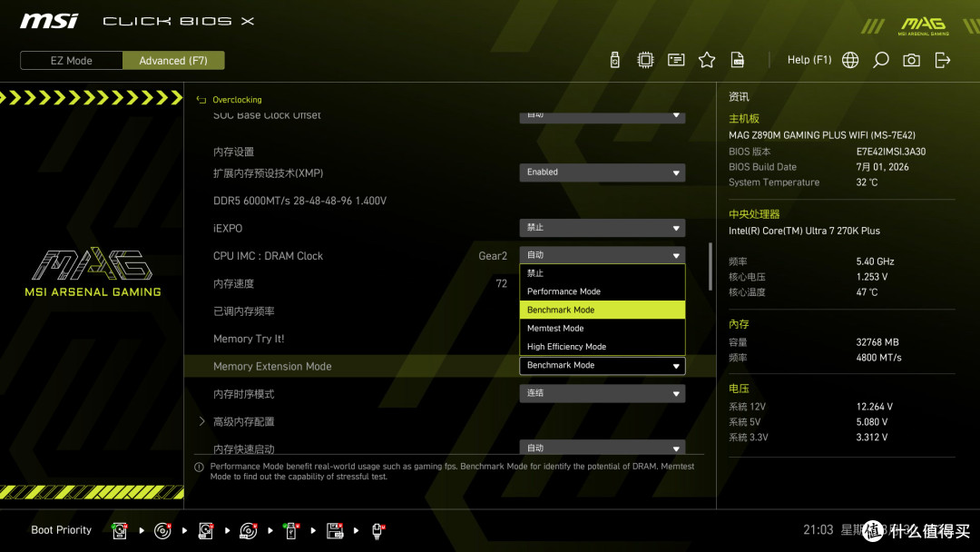This screenshot has width=980, height=552.
Task: Choose Memtest Mode in the dropdown list
Action: click(602, 328)
